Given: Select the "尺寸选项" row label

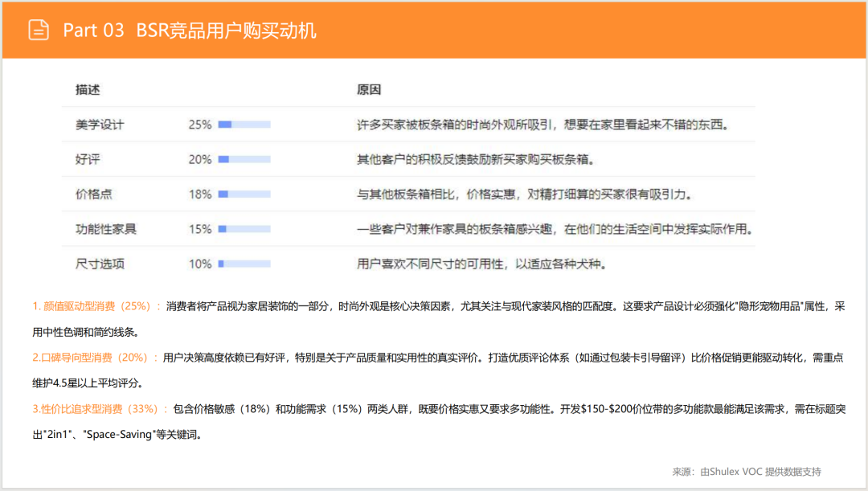Looking at the screenshot, I should (100, 264).
